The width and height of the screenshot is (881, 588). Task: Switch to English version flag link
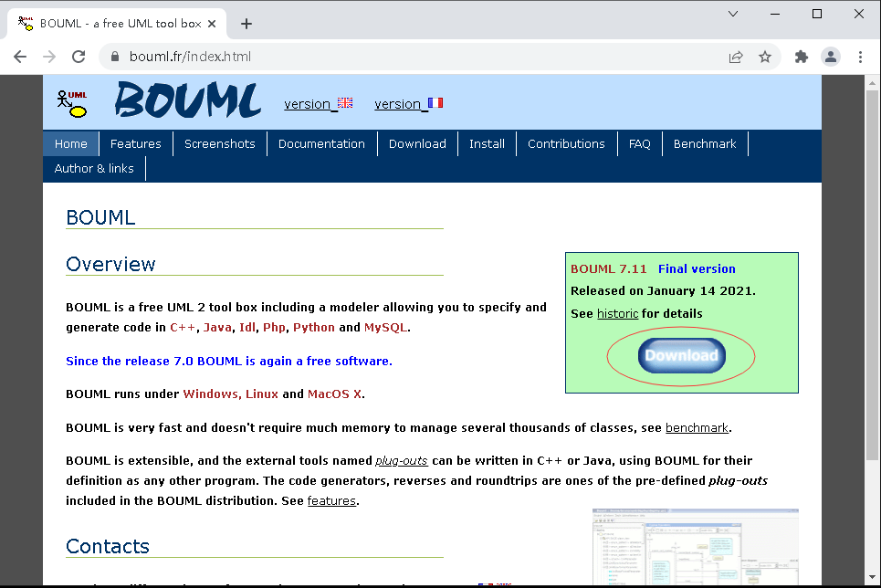(x=318, y=104)
